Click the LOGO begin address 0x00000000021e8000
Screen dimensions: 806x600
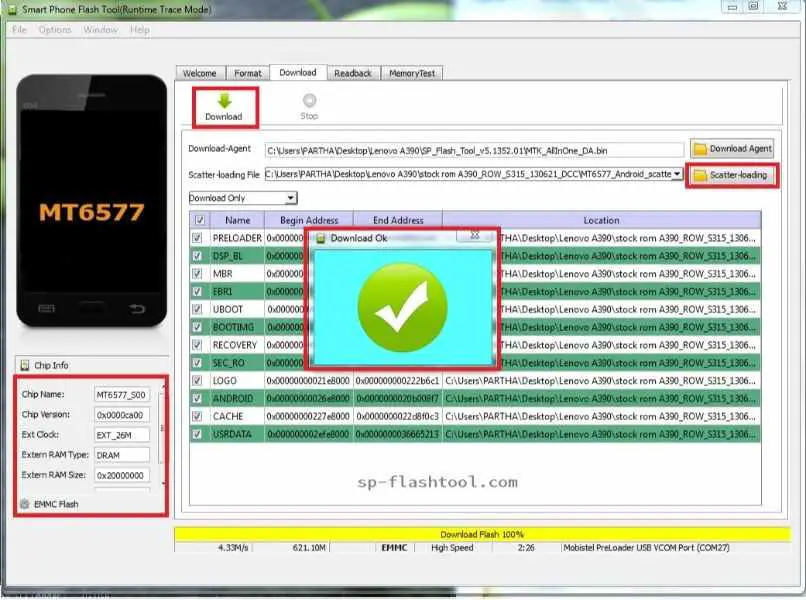(308, 380)
